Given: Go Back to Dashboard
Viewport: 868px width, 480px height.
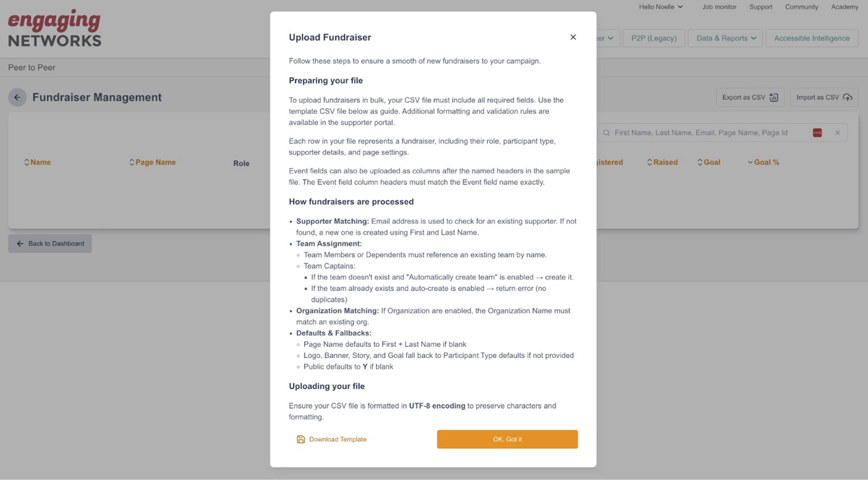Looking at the screenshot, I should 50,244.
